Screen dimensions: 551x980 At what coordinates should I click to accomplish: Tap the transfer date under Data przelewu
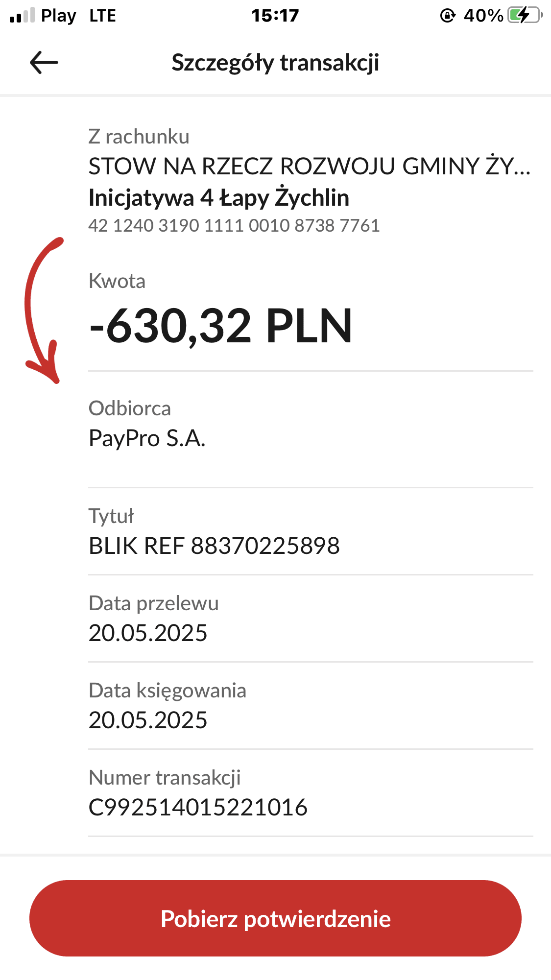(148, 633)
